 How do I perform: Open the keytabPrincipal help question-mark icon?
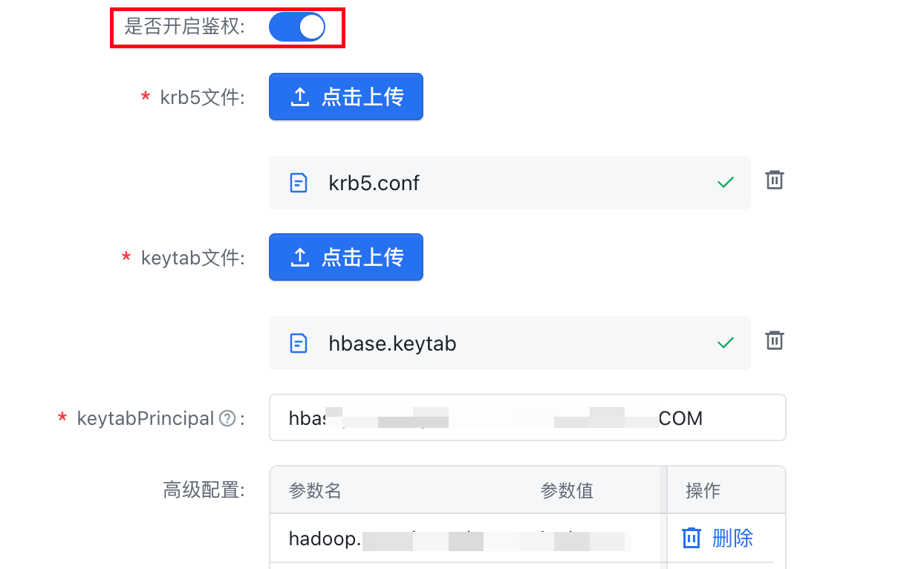click(227, 419)
